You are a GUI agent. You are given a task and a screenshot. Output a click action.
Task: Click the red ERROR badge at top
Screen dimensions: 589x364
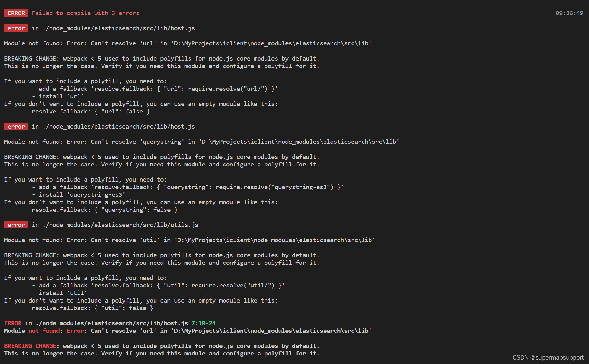point(16,13)
